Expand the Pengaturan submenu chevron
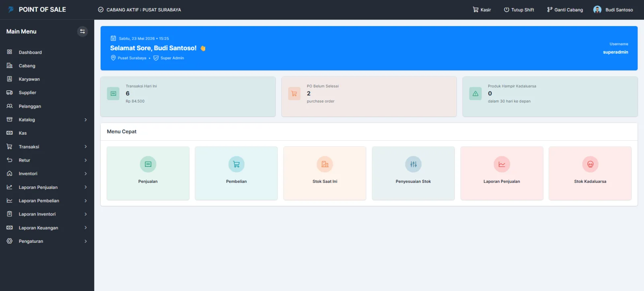Image resolution: width=644 pixels, height=291 pixels. 86,241
